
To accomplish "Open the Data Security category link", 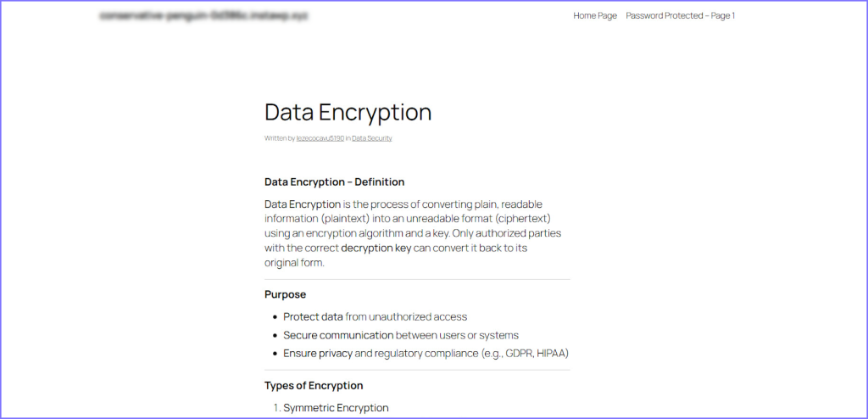I will pyautogui.click(x=372, y=137).
